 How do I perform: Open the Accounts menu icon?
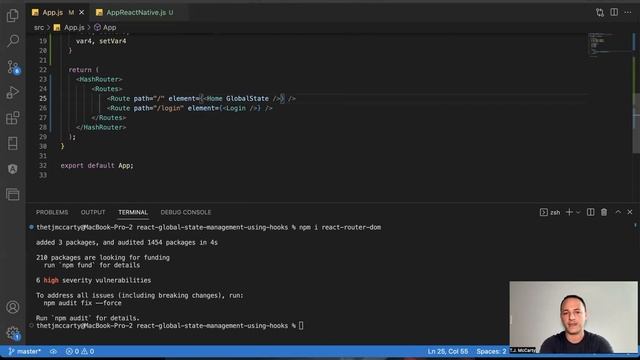pyautogui.click(x=13, y=307)
